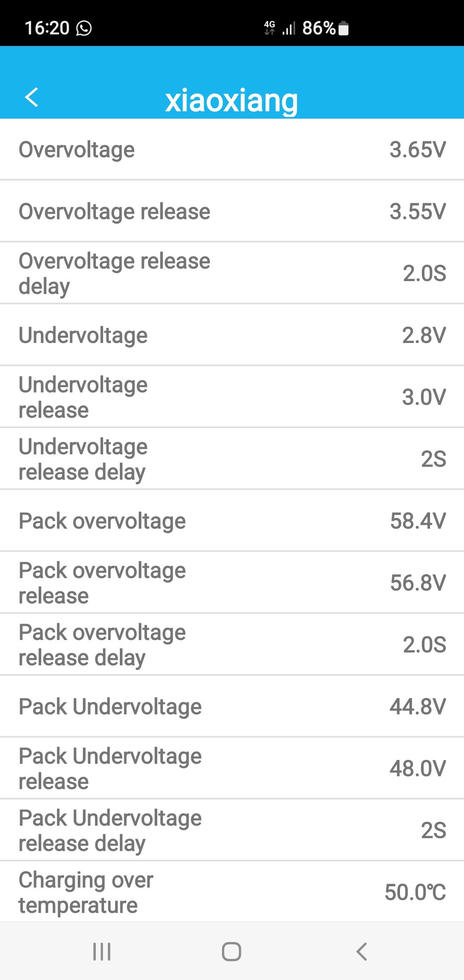Tap the Android navigation back button
The image size is (464, 980).
click(362, 951)
